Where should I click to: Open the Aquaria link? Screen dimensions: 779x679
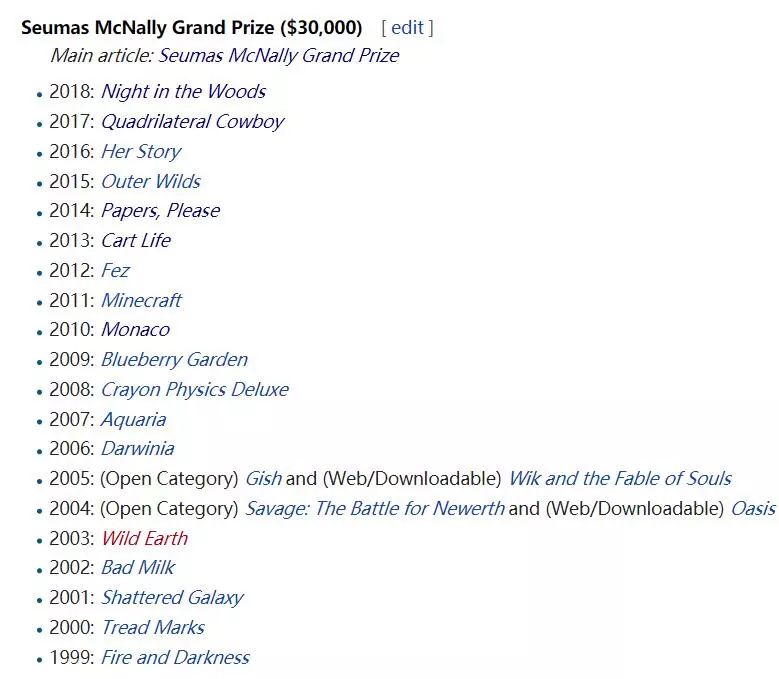pos(134,420)
